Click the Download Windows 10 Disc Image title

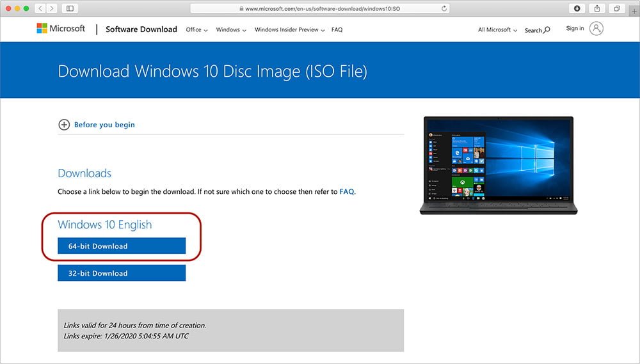[212, 72]
